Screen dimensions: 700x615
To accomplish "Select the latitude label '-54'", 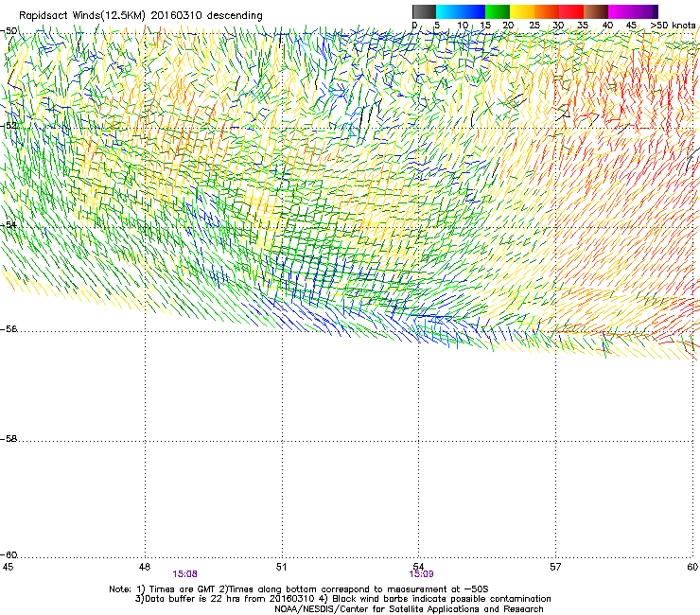I will click(9, 224).
